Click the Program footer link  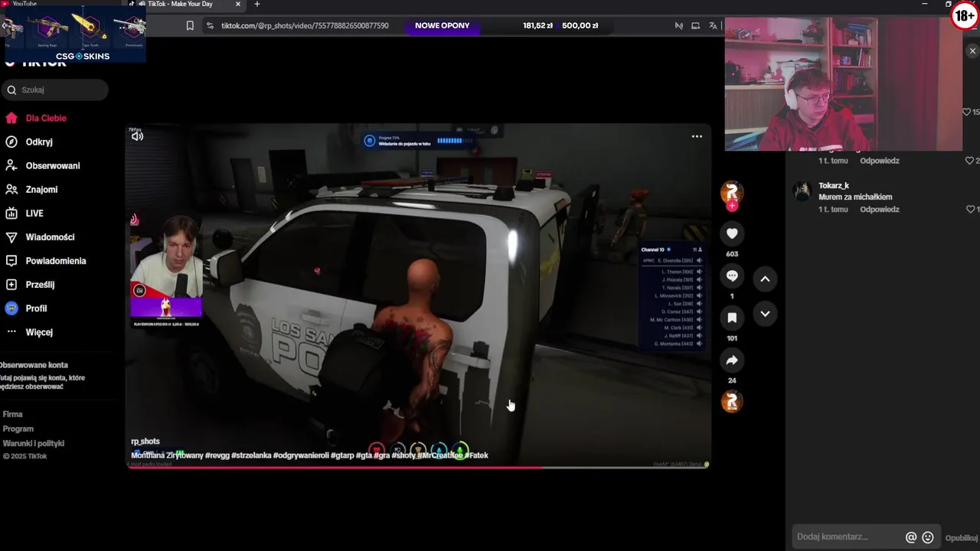coord(18,429)
